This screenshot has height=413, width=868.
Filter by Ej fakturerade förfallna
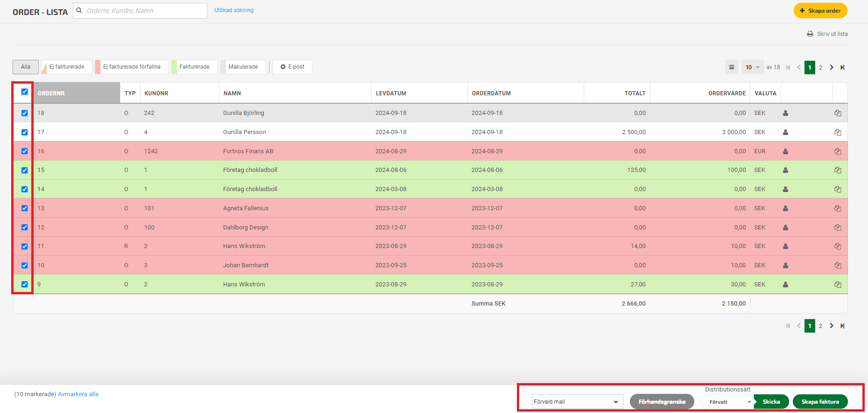(x=132, y=67)
